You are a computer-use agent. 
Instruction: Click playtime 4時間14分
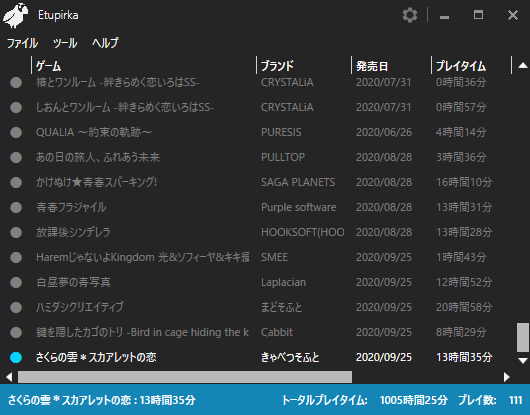461,132
